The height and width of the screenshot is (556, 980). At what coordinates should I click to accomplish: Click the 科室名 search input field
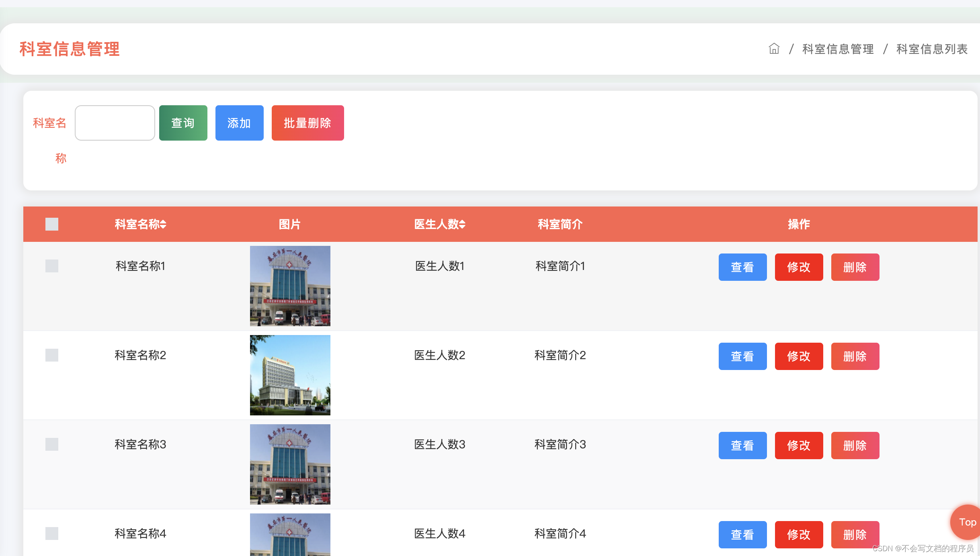pos(115,123)
